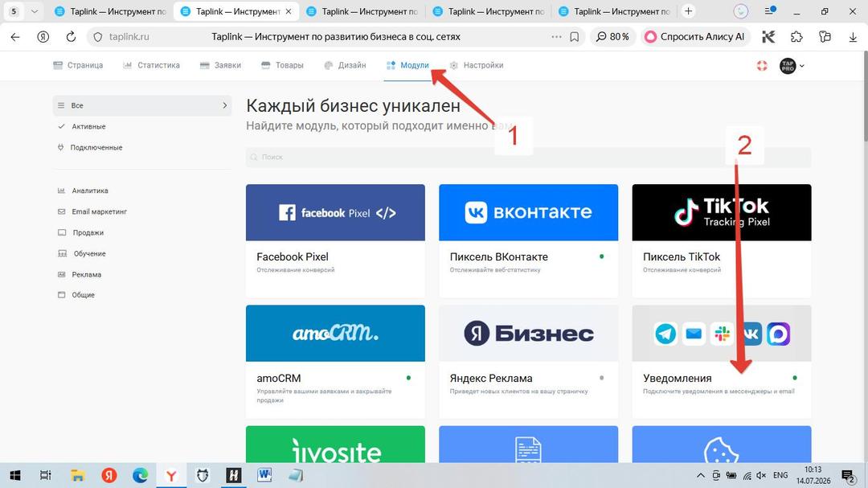Click the amoCRM card title

(278, 379)
